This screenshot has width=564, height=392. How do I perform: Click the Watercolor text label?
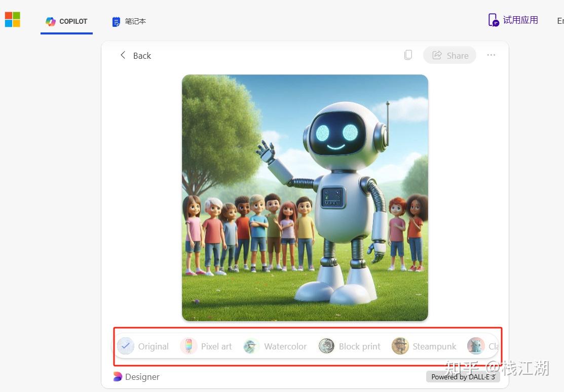coord(285,346)
